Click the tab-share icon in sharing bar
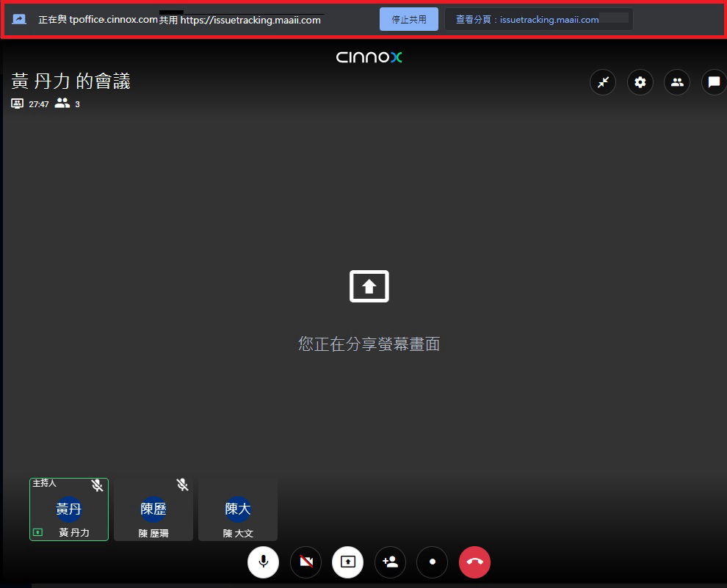 [20, 20]
